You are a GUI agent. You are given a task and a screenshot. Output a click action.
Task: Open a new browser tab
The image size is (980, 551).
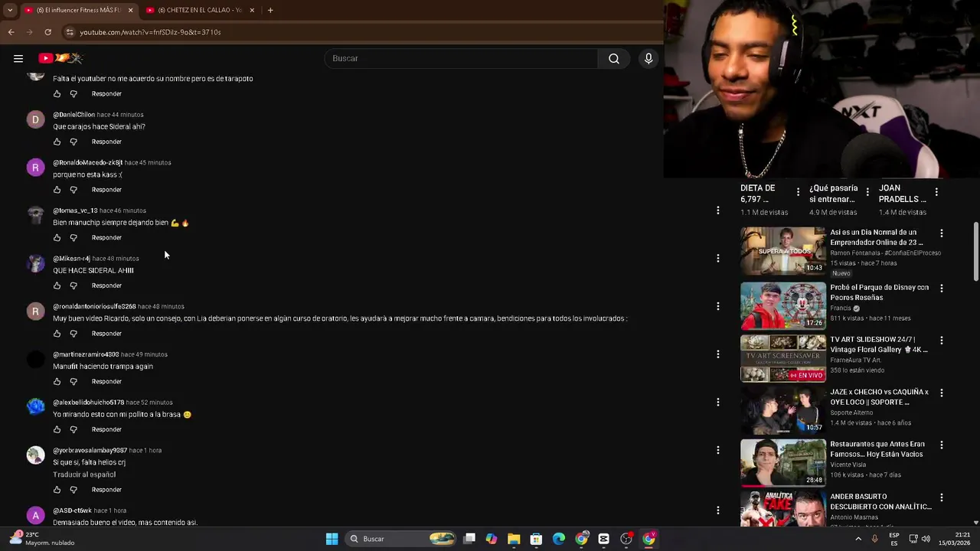point(270,10)
